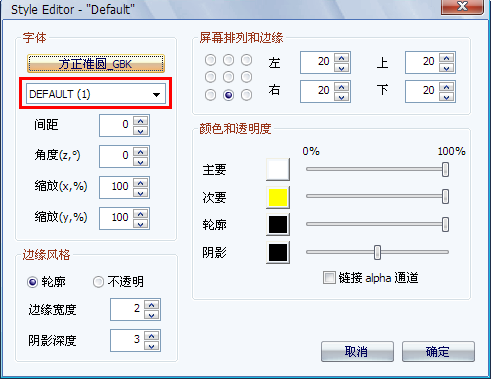
Task: Click the 阴影 opacity slider handle
Action: click(377, 252)
